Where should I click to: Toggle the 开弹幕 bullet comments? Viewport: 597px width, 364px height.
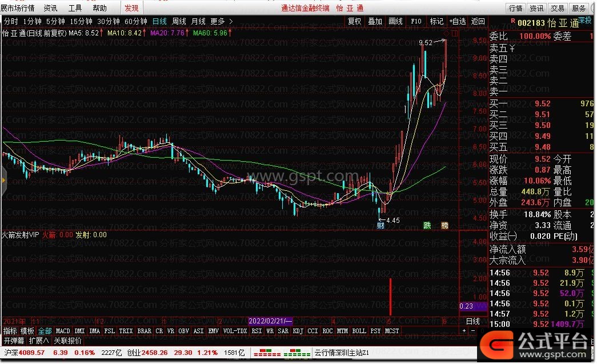click(14, 341)
